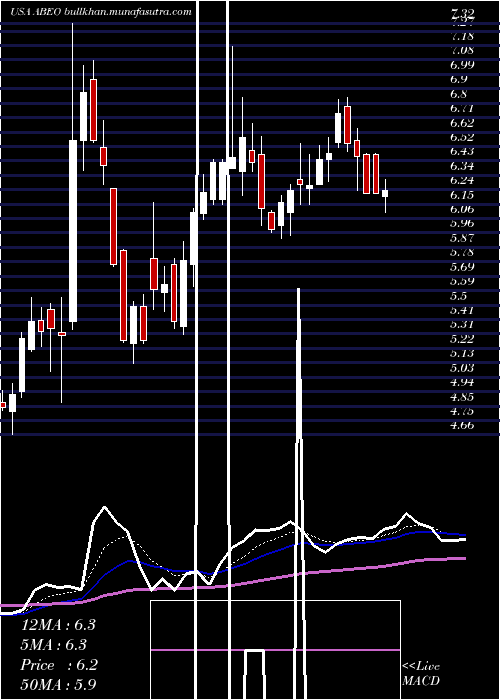Click the '12MA : 6.3' legend text
500x700 pixels.
(58, 625)
